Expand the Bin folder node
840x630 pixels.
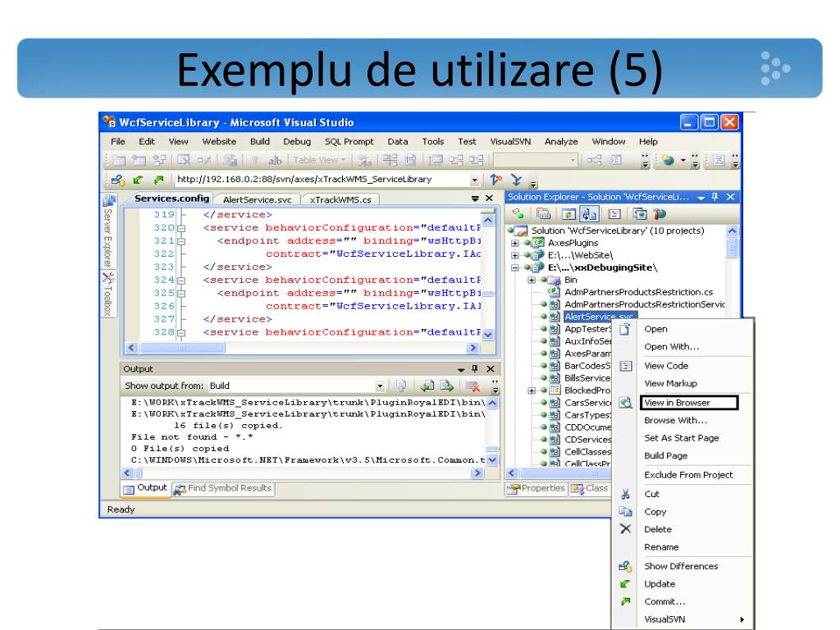coord(532,280)
